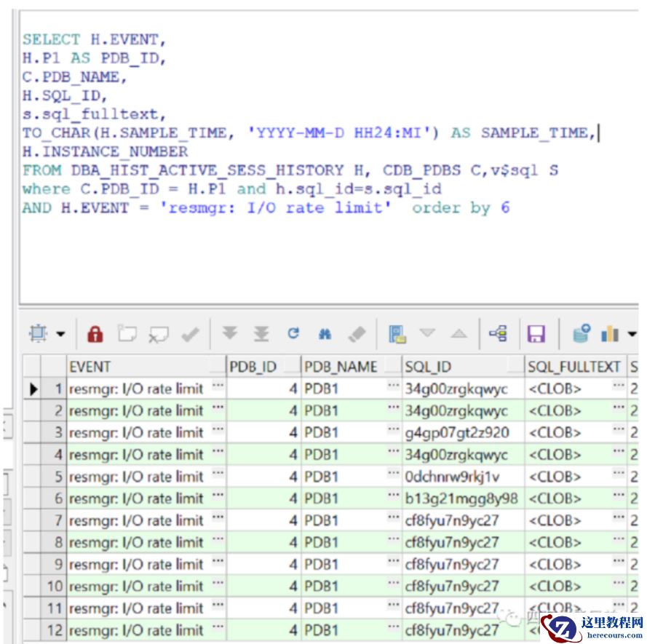Click the export query results database icon
The height and width of the screenshot is (644, 647).
pos(581,333)
